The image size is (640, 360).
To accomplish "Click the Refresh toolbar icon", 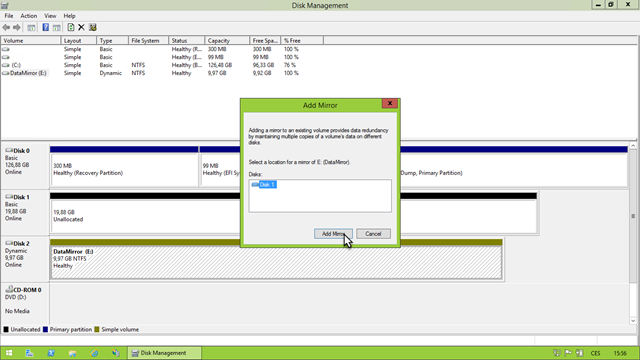I will pos(71,27).
